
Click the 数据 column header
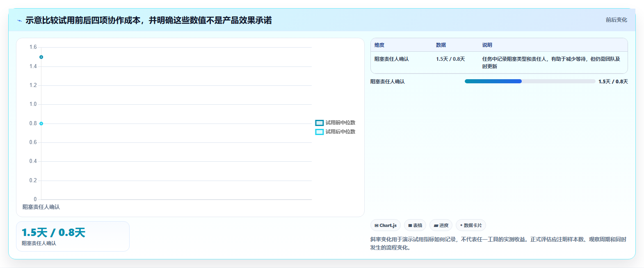coord(441,45)
